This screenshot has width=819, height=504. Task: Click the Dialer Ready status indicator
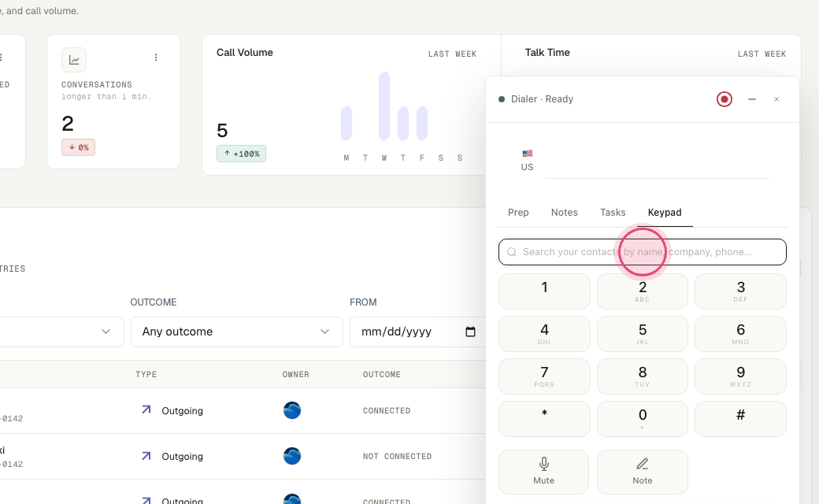502,99
